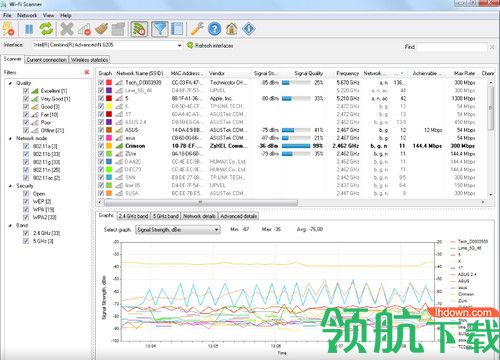Collapse the Network mode filter group
Viewport: 500px width, 360px height.
pyautogui.click(x=10, y=138)
